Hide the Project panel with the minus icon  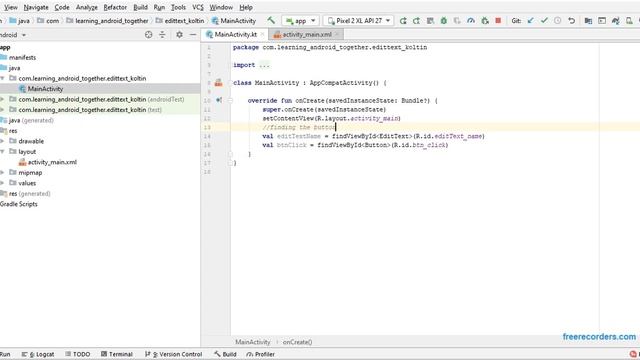coord(193,35)
